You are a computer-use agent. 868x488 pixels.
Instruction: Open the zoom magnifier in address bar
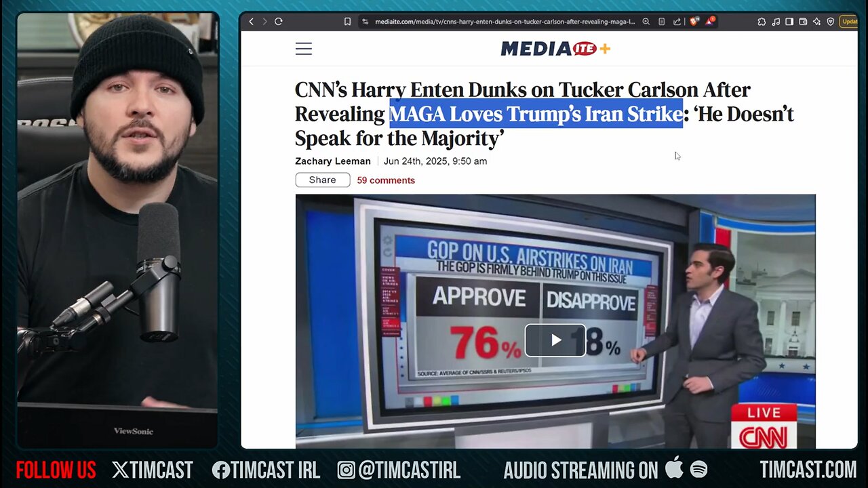(646, 22)
